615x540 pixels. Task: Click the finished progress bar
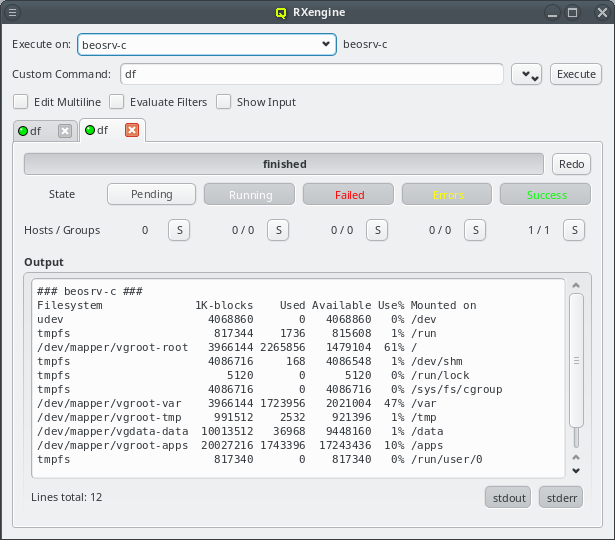pos(285,164)
